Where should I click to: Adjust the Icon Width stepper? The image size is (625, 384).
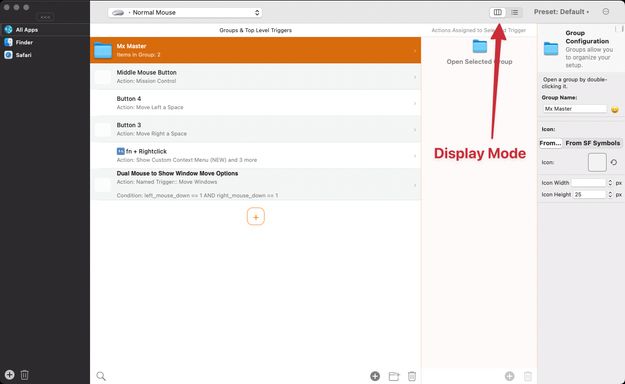point(610,183)
